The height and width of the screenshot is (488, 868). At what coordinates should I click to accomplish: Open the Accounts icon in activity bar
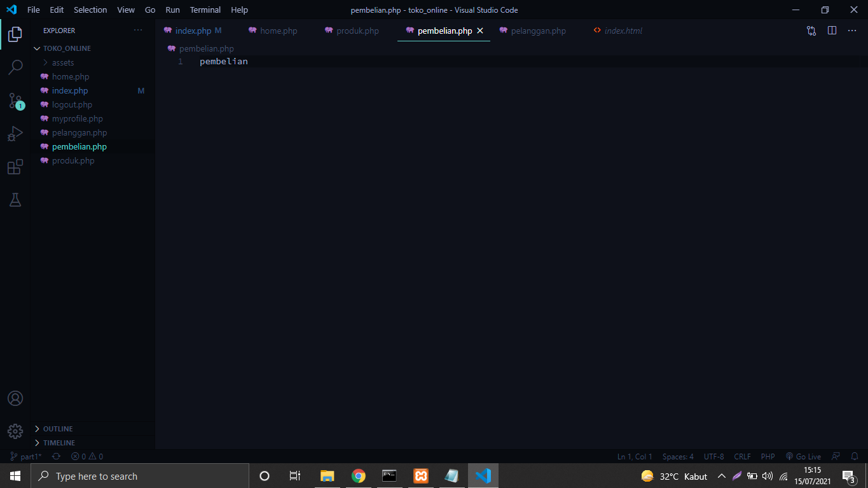[x=15, y=398]
